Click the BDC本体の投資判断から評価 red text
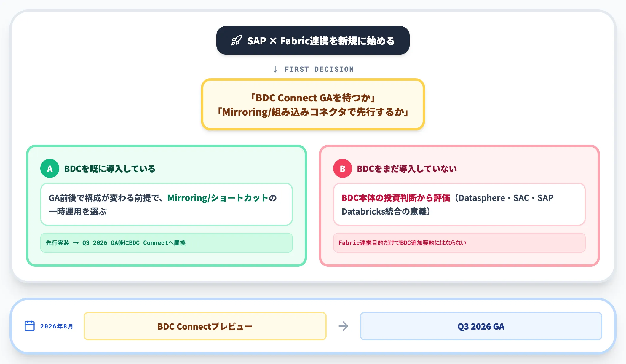Image resolution: width=626 pixels, height=364 pixels. tap(396, 198)
